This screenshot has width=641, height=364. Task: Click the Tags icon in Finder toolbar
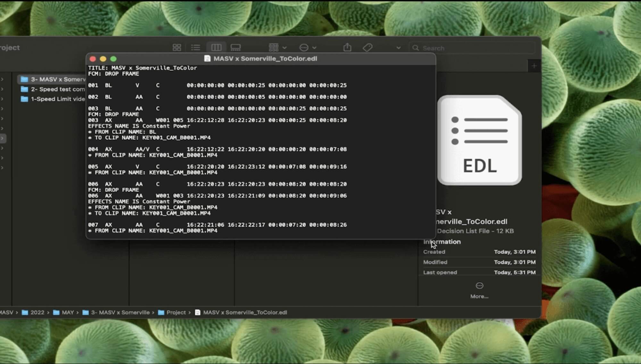(368, 48)
